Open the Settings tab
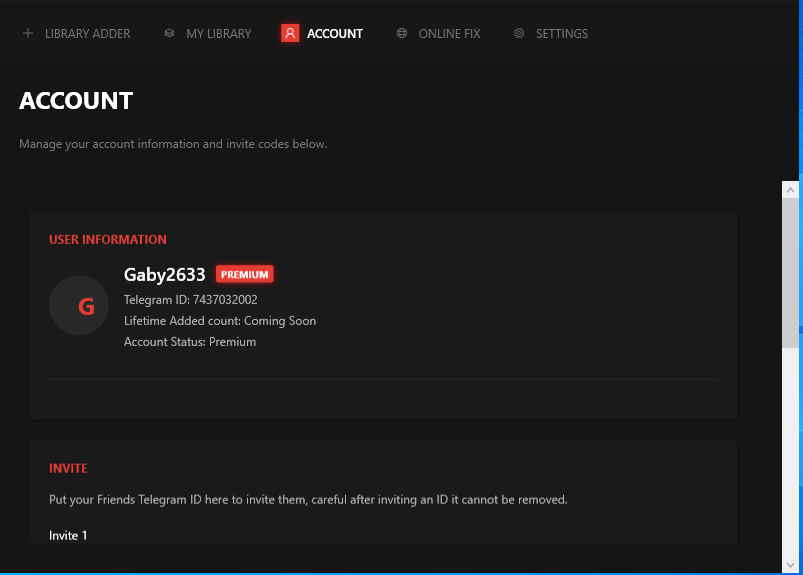The image size is (803, 575). point(561,34)
